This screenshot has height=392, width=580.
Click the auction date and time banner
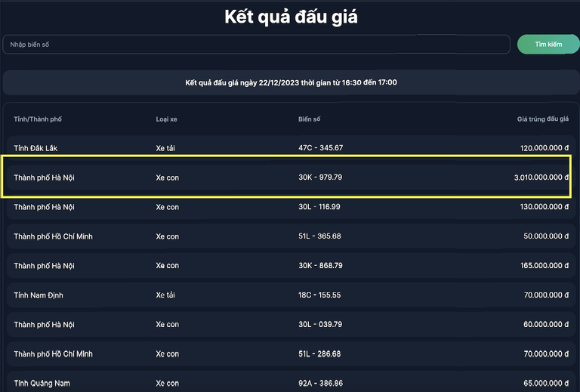291,82
